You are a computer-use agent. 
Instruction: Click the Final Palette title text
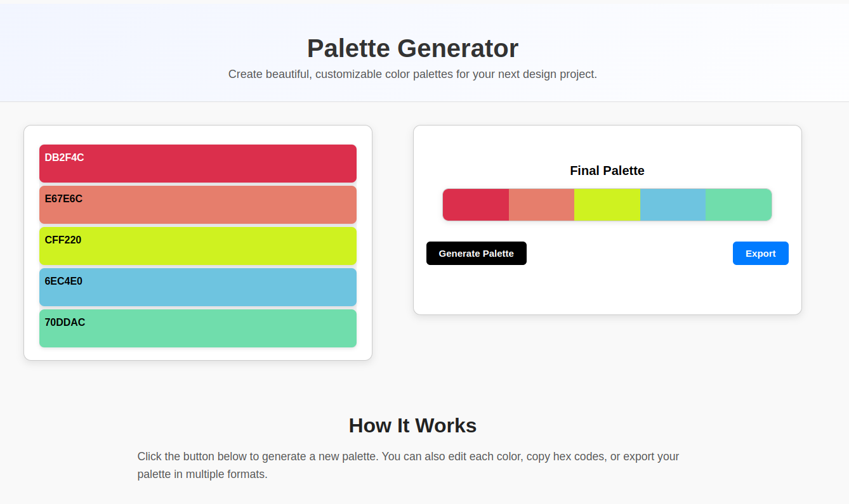point(607,171)
